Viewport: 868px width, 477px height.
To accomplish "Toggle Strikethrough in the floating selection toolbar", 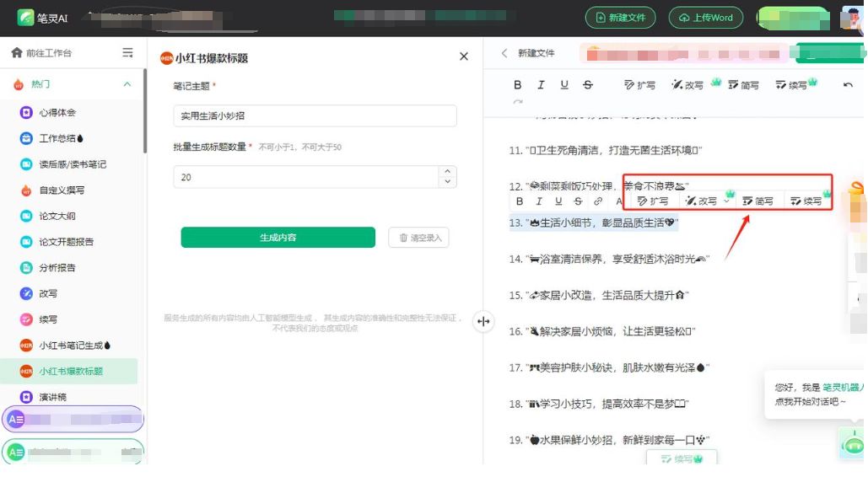I will point(578,201).
